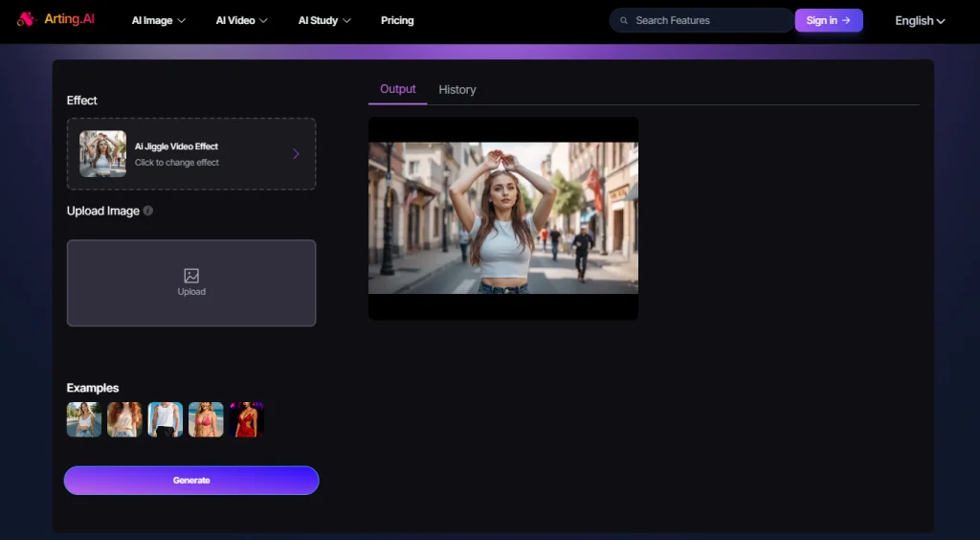Click the Arting.AI logo icon

point(27,19)
